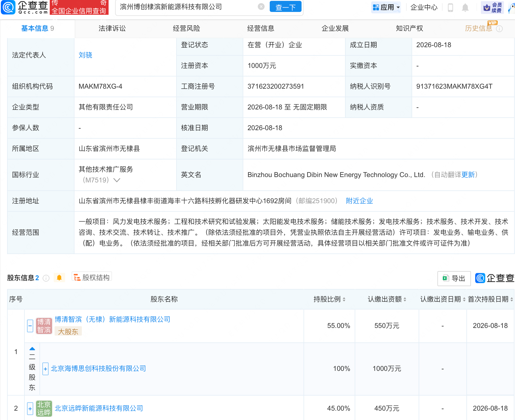This screenshot has height=420, width=515.
Task: Switch to 企业发展 tab
Action: (335, 28)
